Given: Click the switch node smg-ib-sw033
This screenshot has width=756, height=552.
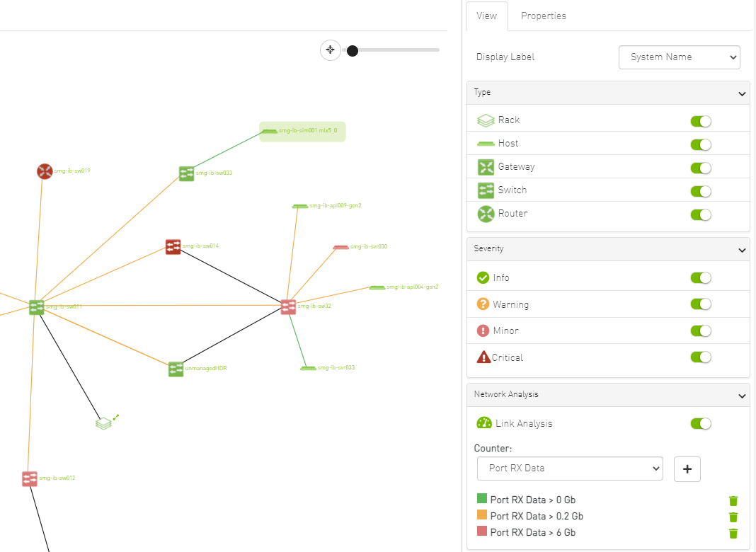Looking at the screenshot, I should pyautogui.click(x=186, y=173).
